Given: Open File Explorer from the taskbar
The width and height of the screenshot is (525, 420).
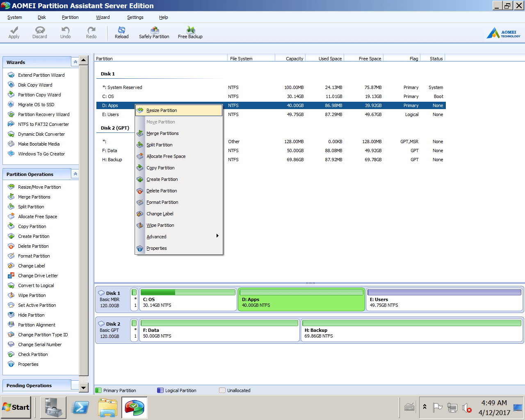Looking at the screenshot, I should click(107, 408).
